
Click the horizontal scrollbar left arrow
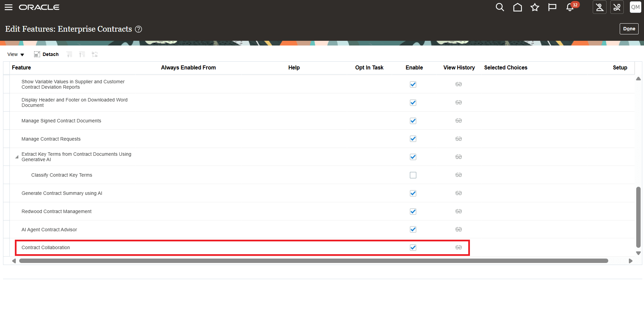[14, 261]
